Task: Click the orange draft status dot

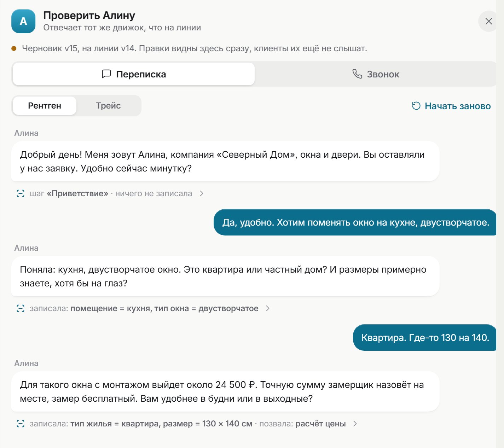Action: tap(14, 48)
